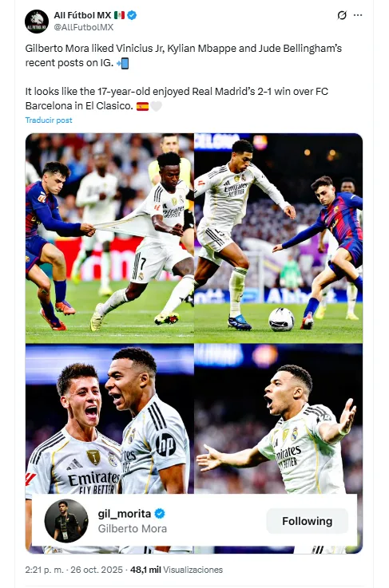Viewport: 389px width, 588px height.
Task: Click the blue verified badge beside All Fútbol MX
Action: tap(132, 15)
